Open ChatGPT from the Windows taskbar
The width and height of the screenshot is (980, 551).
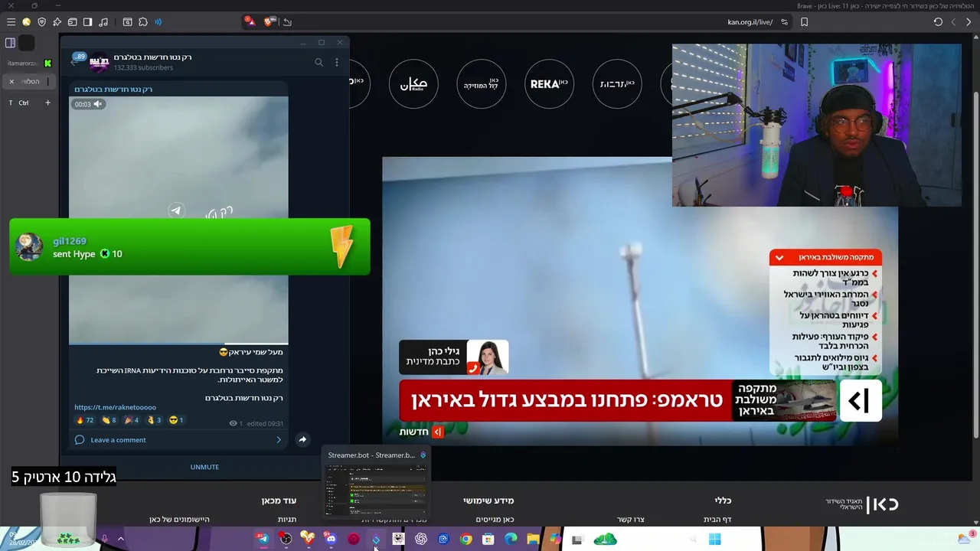tap(421, 539)
